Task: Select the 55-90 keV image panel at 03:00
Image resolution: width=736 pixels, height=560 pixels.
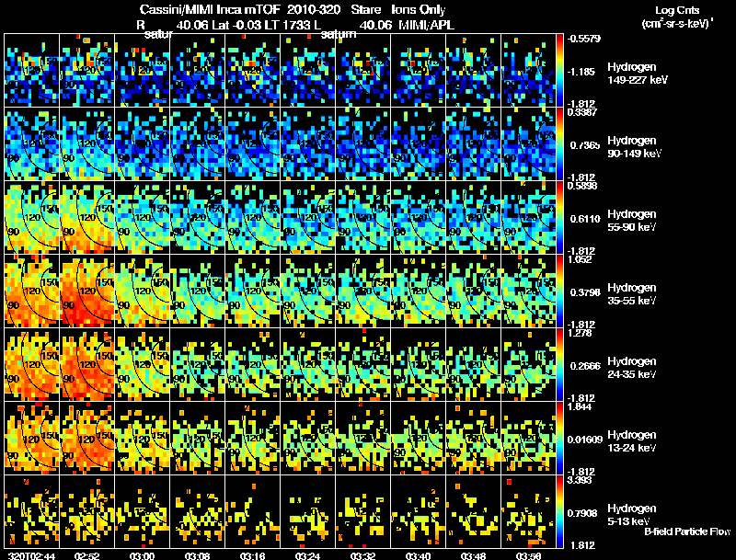Action: pos(143,218)
